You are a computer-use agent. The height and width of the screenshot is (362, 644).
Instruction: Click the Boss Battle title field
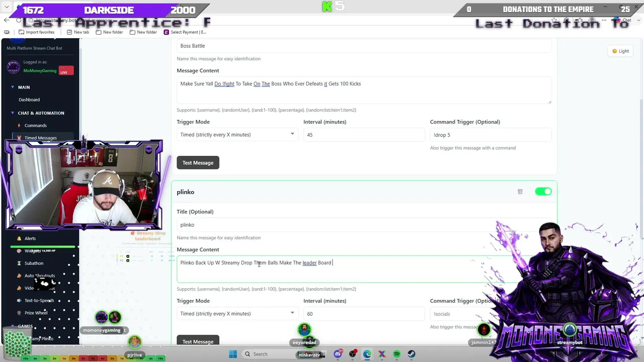click(x=364, y=46)
